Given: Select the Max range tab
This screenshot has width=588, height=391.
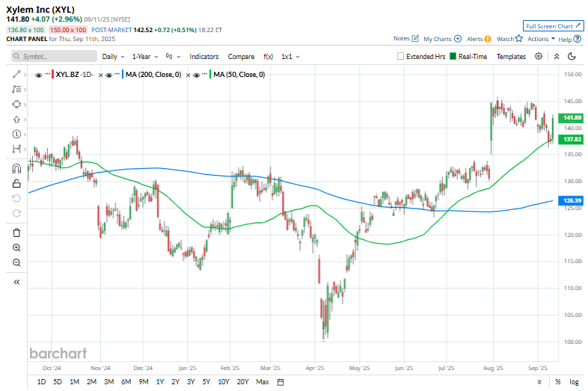Looking at the screenshot, I should point(263,381).
